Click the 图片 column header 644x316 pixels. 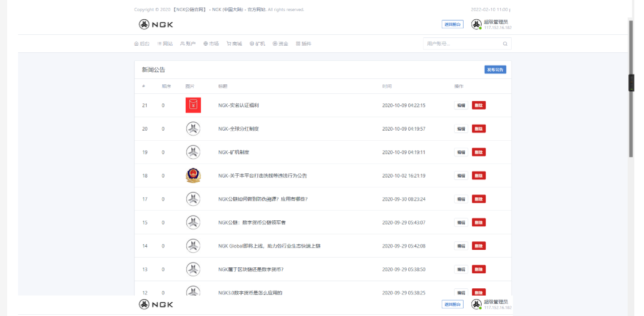point(190,86)
